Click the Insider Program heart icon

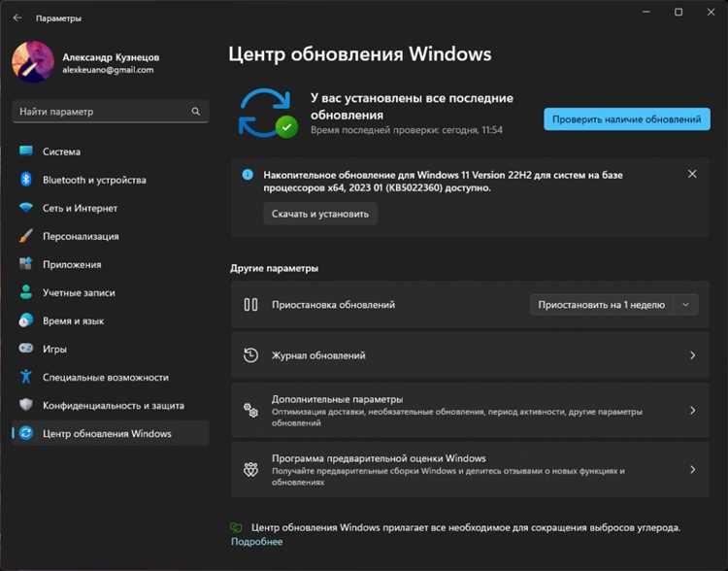click(x=250, y=470)
